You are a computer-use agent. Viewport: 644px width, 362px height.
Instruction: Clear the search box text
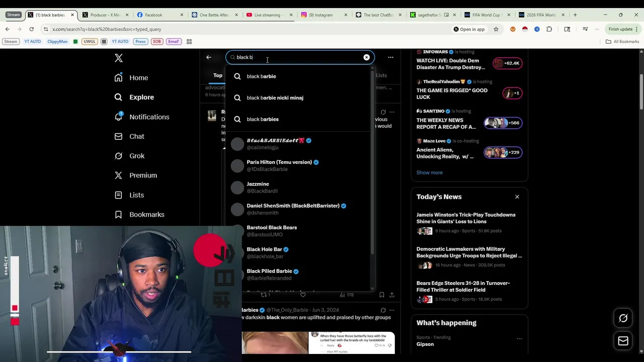pyautogui.click(x=366, y=57)
